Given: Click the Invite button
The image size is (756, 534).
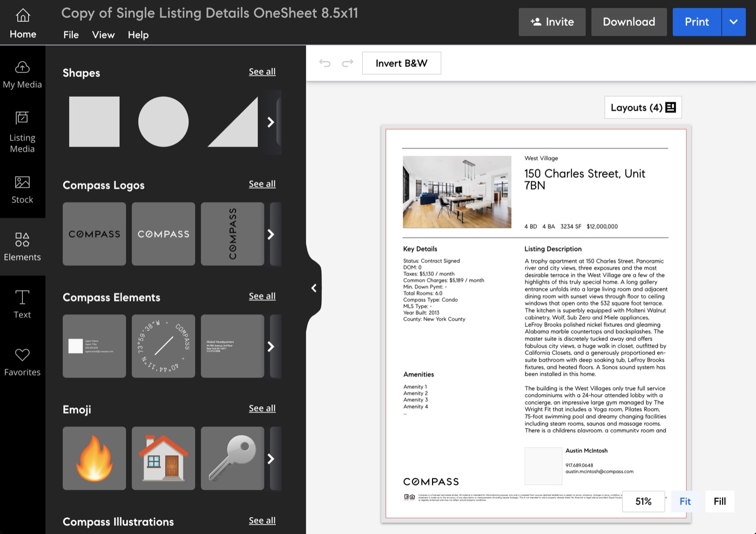Looking at the screenshot, I should (x=552, y=22).
